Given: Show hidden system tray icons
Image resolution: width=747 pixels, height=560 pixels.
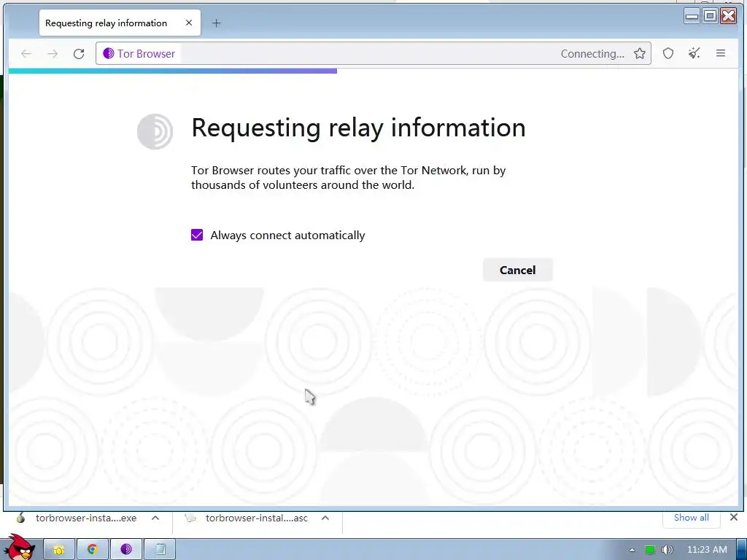Looking at the screenshot, I should pyautogui.click(x=632, y=550).
